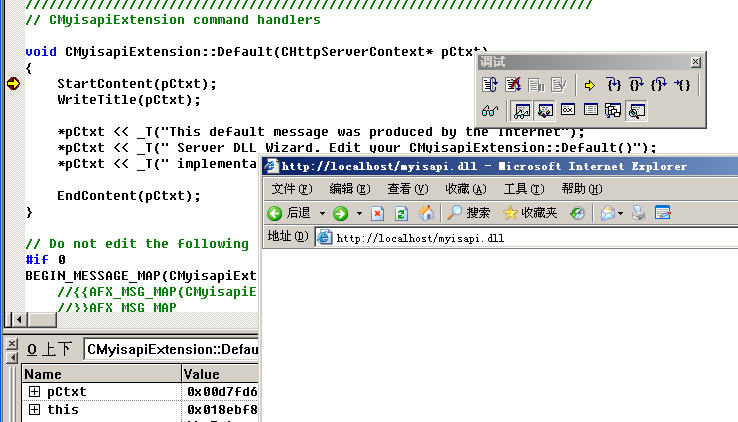Click the pane arrow button below the Variables X
Viewport: 738px width, 422px height.
[x=12, y=358]
